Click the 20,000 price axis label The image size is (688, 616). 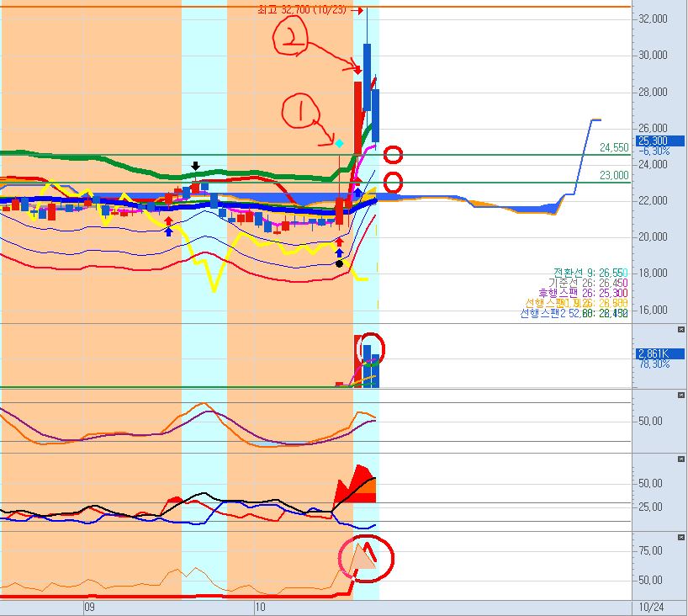click(x=653, y=237)
